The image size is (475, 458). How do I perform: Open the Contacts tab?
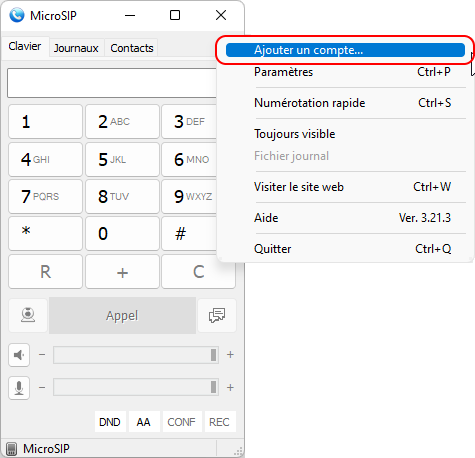point(132,48)
